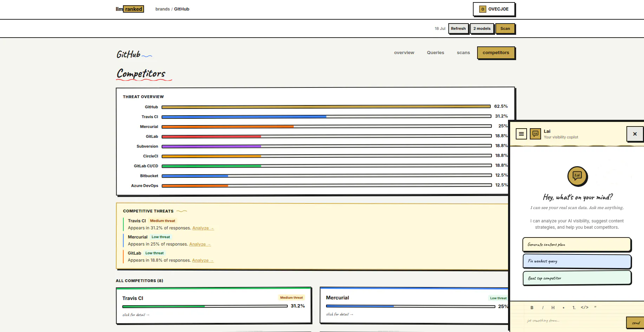Click the Azure DevOps threat bar
This screenshot has width=644, height=332.
click(327, 185)
